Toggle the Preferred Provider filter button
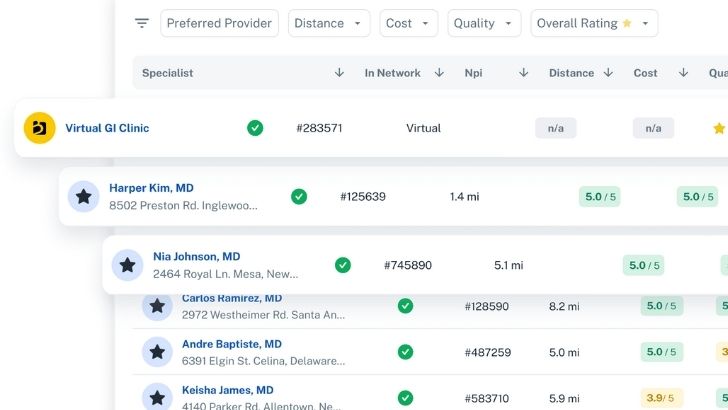This screenshot has width=728, height=410. (x=219, y=23)
